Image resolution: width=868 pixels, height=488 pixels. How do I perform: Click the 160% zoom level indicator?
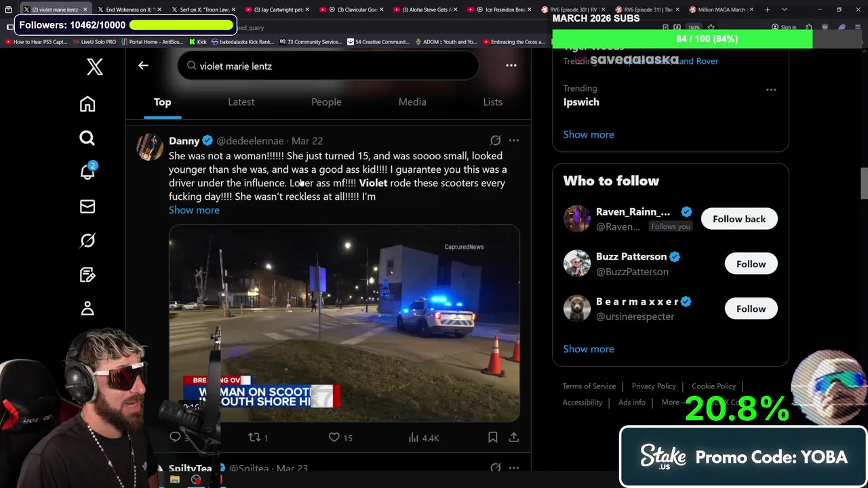click(x=694, y=27)
